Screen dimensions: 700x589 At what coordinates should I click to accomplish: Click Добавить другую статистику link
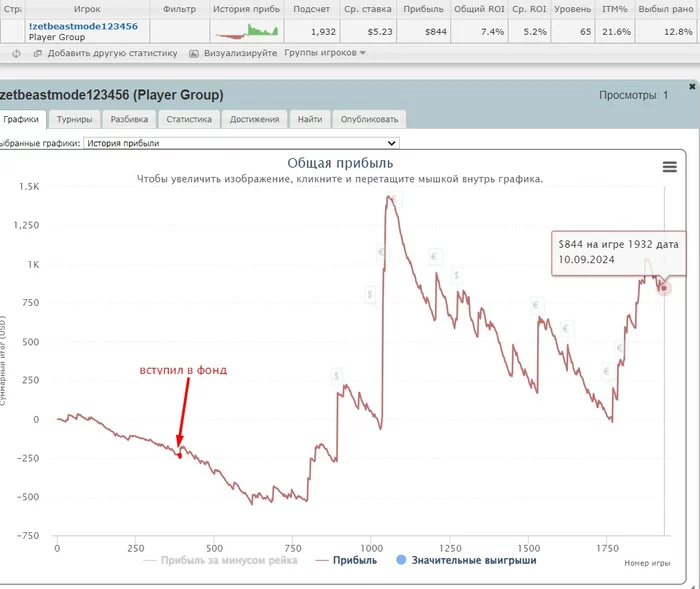pyautogui.click(x=112, y=53)
